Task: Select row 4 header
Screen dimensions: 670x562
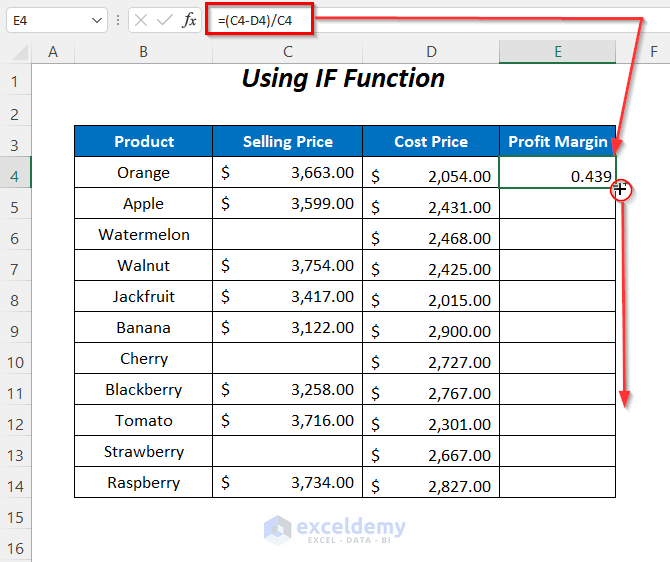Action: pos(15,173)
